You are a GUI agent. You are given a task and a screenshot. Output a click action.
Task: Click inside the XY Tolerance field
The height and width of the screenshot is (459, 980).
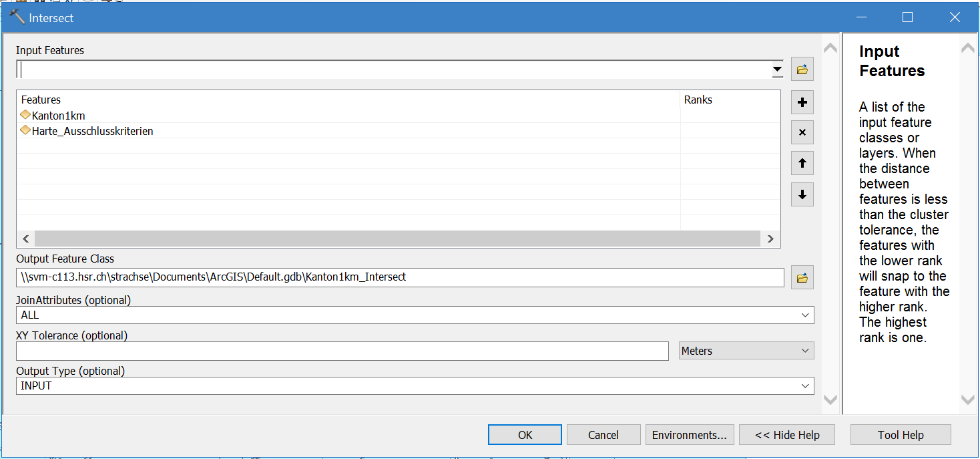(x=342, y=351)
